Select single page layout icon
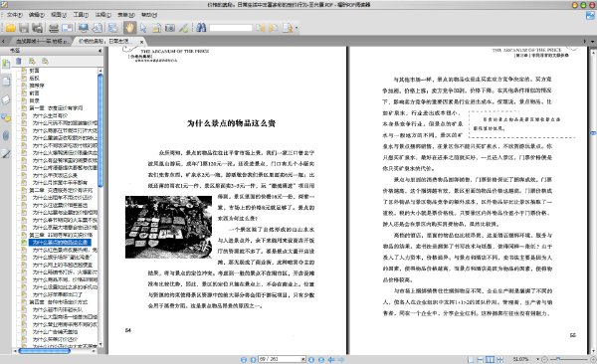Image resolution: width=597 pixels, height=364 pixels. pyautogui.click(x=471, y=359)
